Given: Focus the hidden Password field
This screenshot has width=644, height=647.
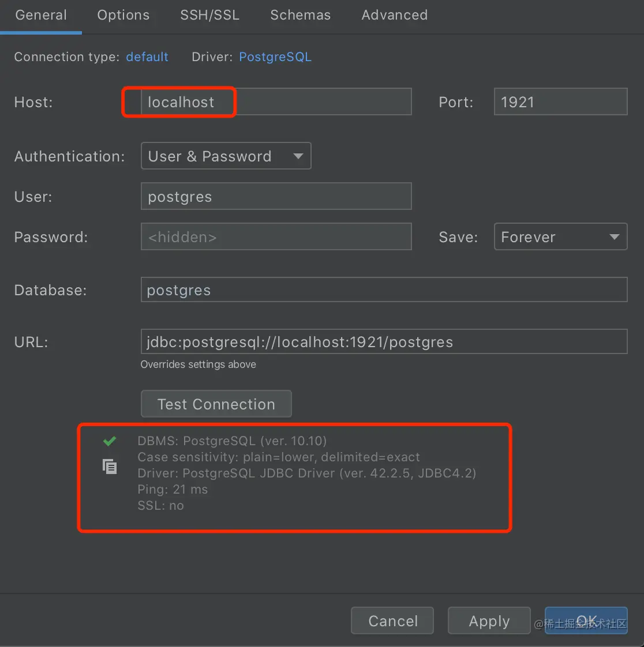Looking at the screenshot, I should point(276,237).
